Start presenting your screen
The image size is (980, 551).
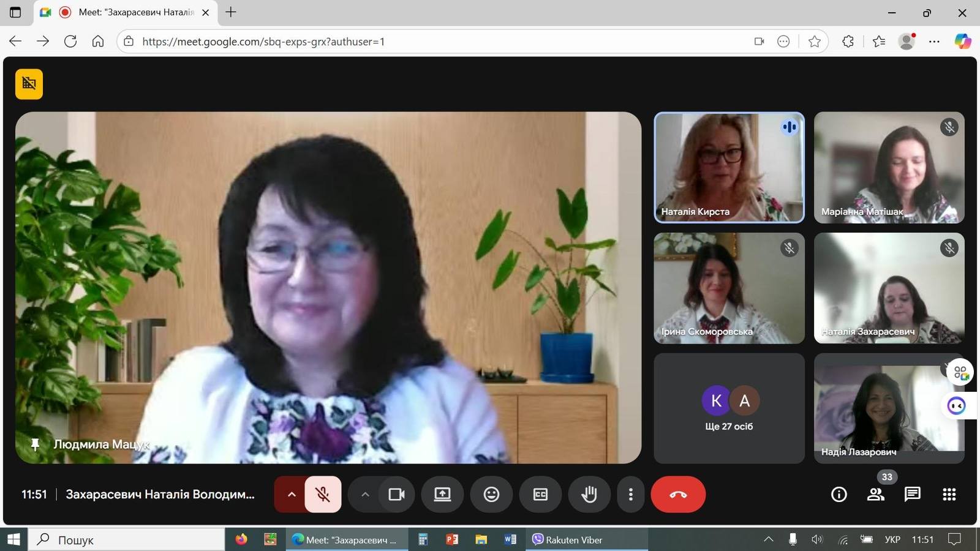tap(442, 494)
